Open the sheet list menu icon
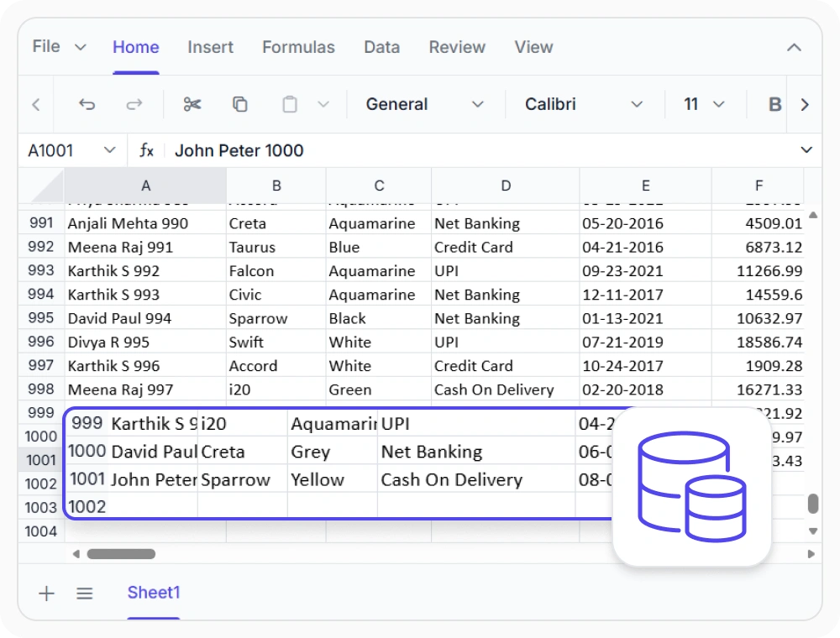 85,593
